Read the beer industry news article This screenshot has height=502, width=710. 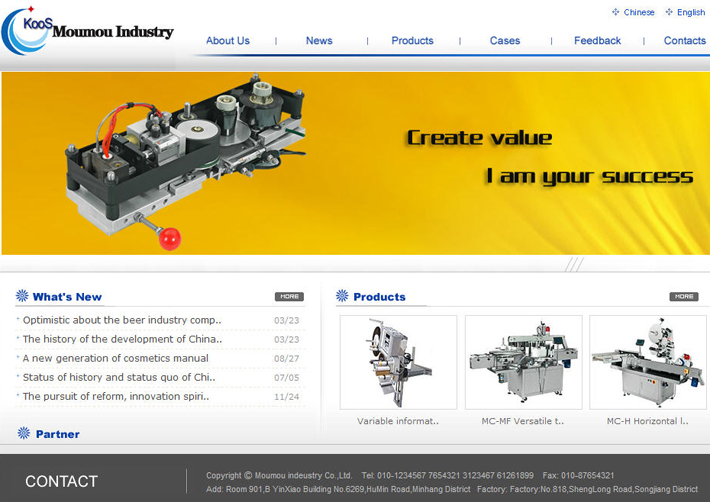tap(122, 320)
